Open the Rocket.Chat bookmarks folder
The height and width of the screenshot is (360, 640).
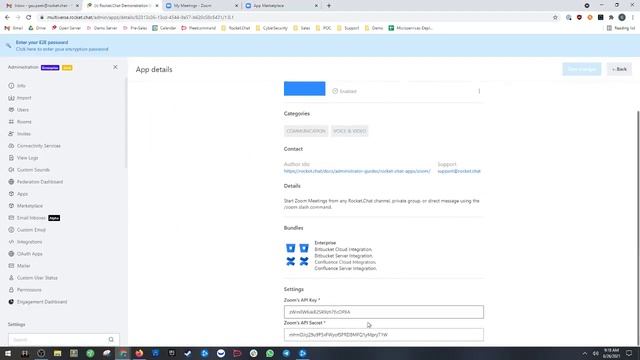tap(236, 28)
